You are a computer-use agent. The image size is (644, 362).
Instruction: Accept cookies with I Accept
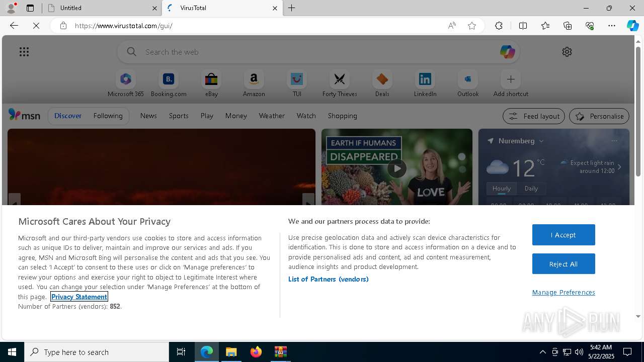(x=563, y=235)
